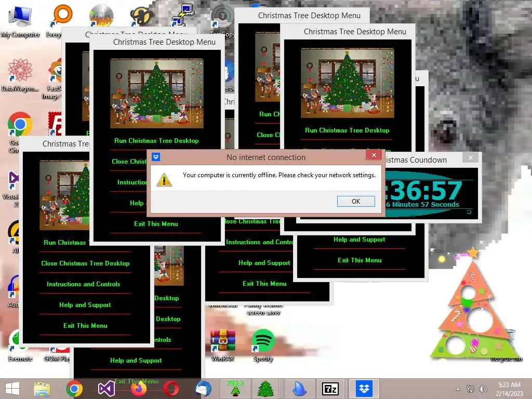Select Close Christmas Tree Desktop in the leftmost menu window
The height and width of the screenshot is (399, 532).
click(x=85, y=263)
